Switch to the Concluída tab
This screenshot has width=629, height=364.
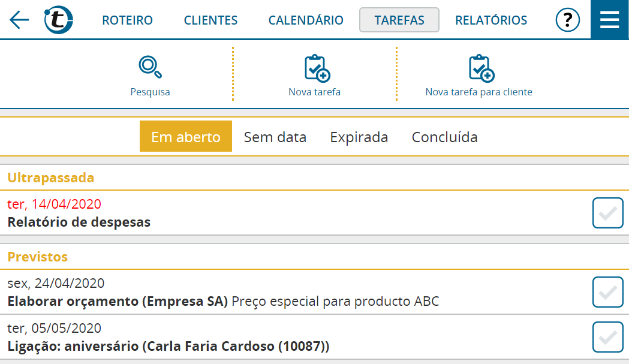[444, 137]
